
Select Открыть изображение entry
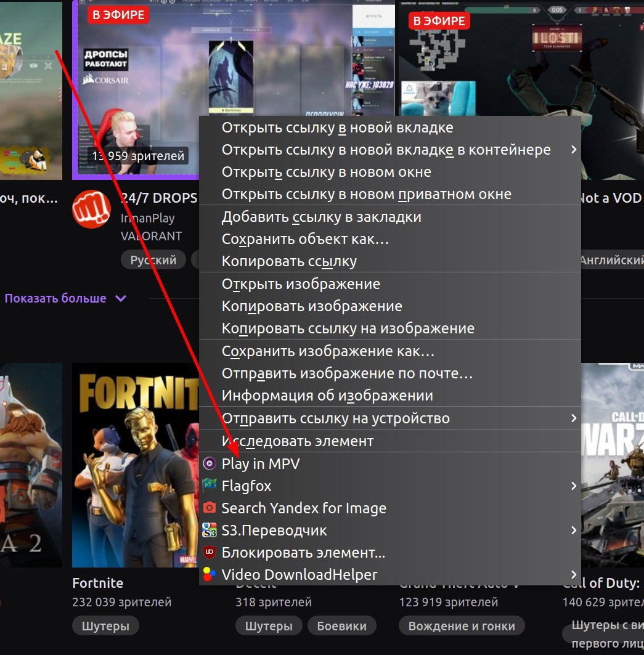[390, 284]
